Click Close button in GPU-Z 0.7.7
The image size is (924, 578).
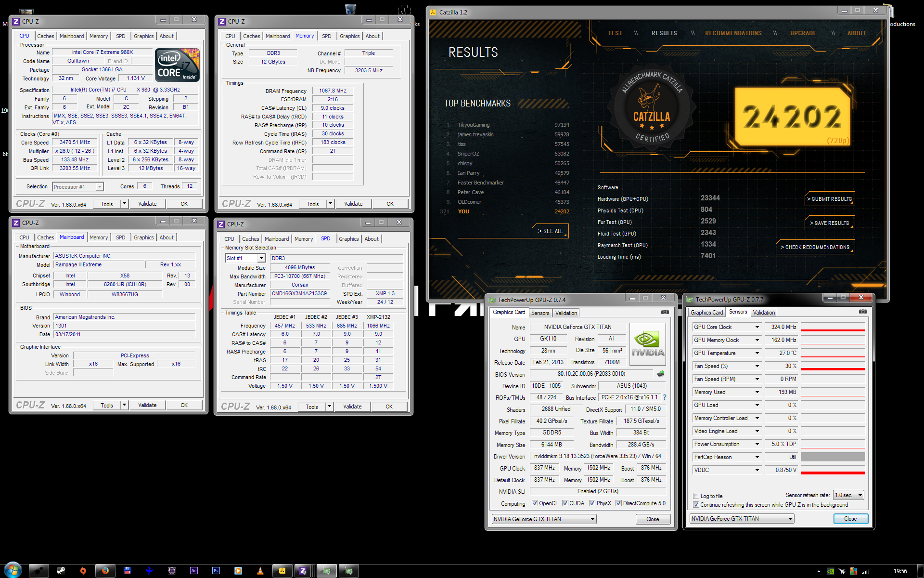(x=850, y=519)
